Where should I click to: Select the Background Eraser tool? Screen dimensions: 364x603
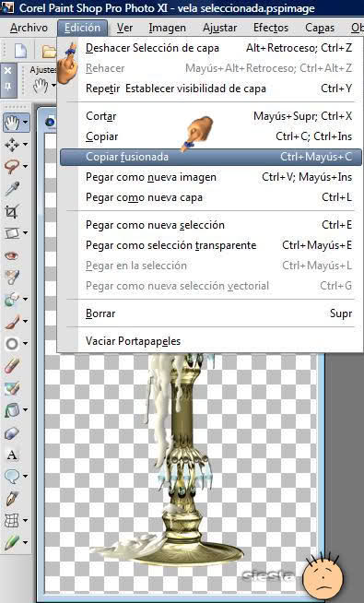[12, 388]
